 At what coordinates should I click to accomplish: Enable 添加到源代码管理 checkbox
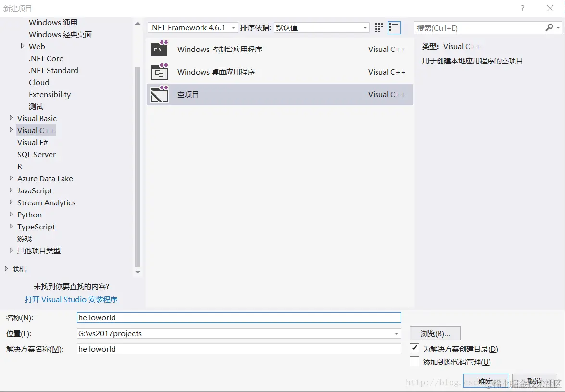[x=415, y=361]
